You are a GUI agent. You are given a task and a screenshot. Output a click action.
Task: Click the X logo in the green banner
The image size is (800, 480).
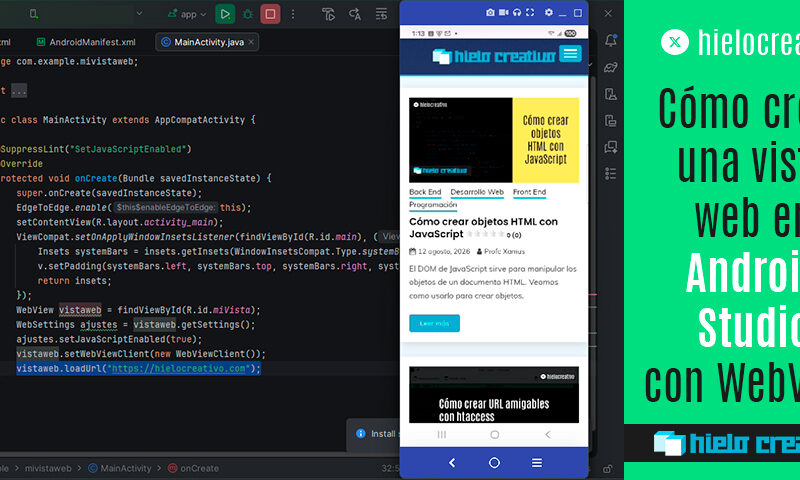675,42
